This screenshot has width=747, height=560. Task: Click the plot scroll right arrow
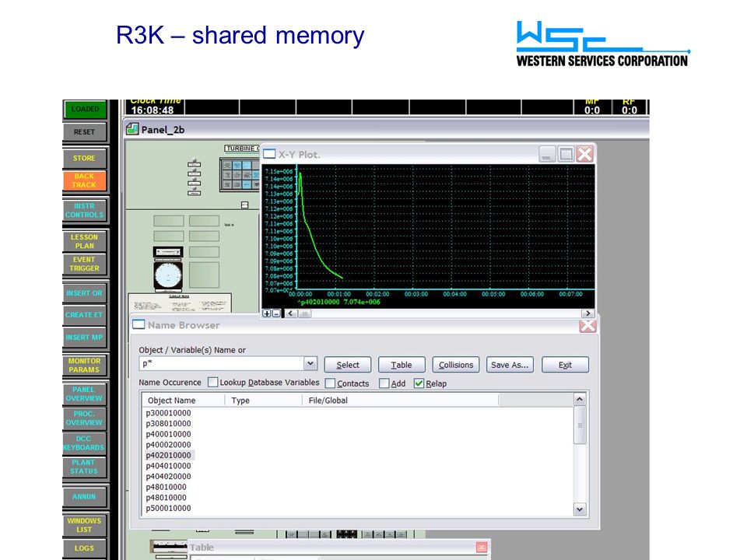click(x=588, y=313)
